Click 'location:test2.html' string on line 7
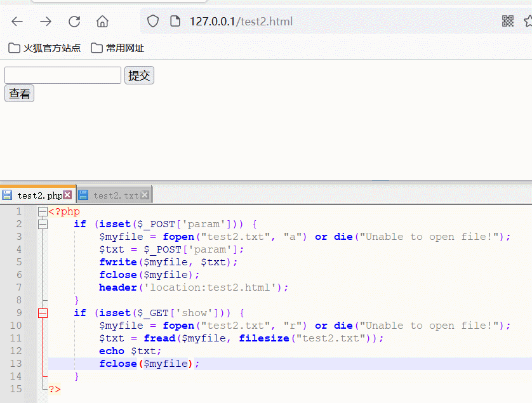 pyautogui.click(x=210, y=287)
